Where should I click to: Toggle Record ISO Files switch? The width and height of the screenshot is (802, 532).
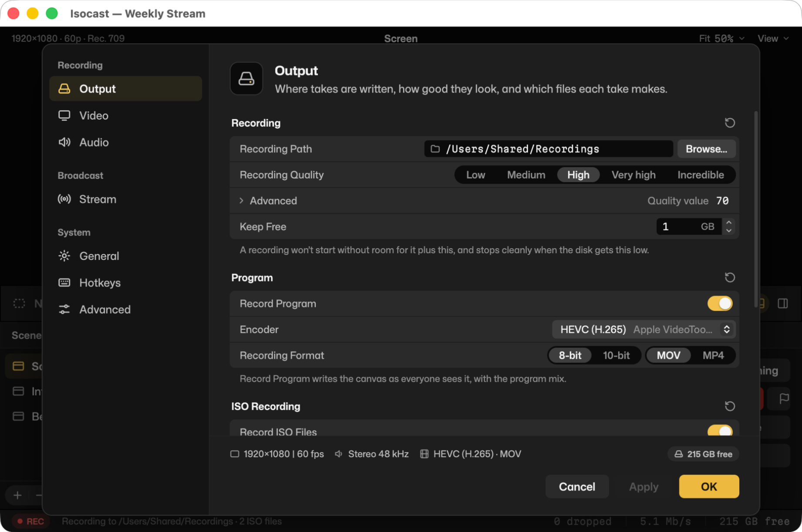coord(720,431)
